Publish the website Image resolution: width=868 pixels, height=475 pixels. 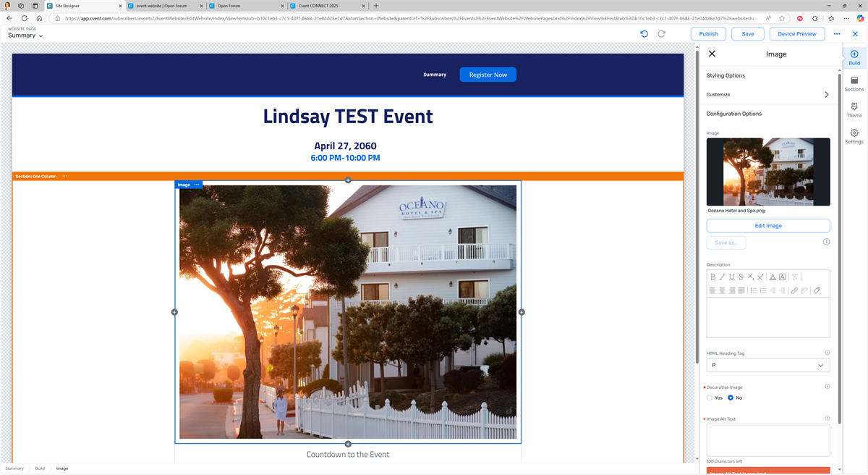pos(709,34)
